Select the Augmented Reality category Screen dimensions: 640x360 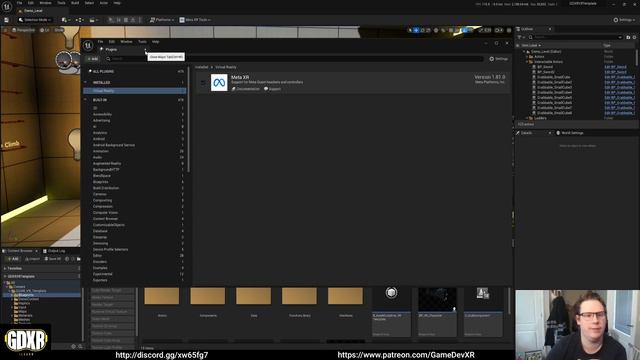tap(107, 163)
